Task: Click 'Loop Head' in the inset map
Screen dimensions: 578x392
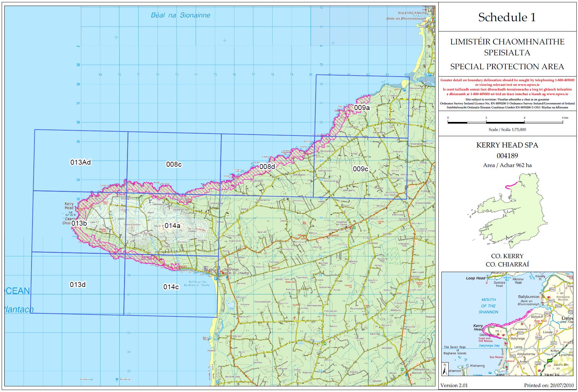Action: point(476,278)
